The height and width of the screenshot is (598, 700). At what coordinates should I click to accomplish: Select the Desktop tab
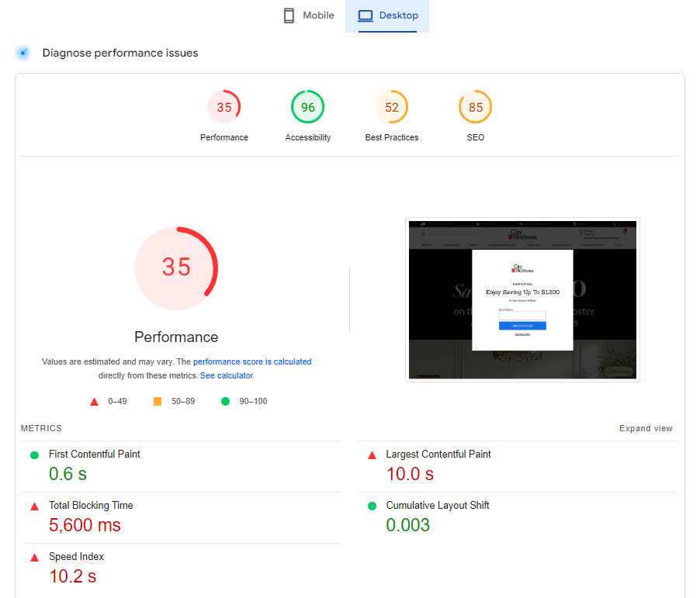tap(387, 16)
